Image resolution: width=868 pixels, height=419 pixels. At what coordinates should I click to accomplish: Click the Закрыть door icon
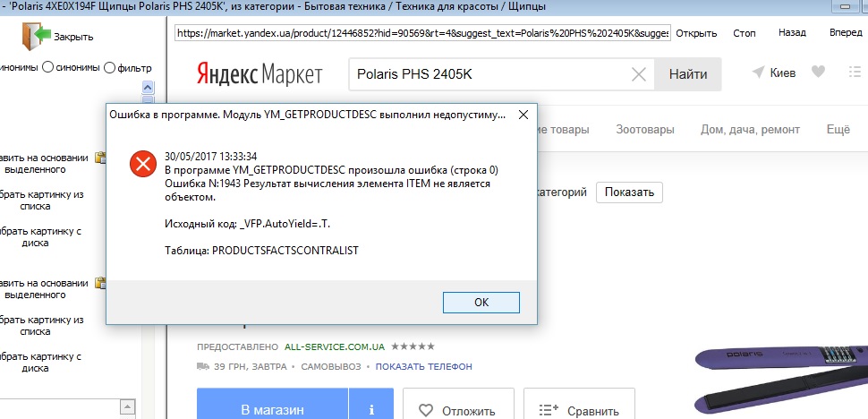pos(36,37)
